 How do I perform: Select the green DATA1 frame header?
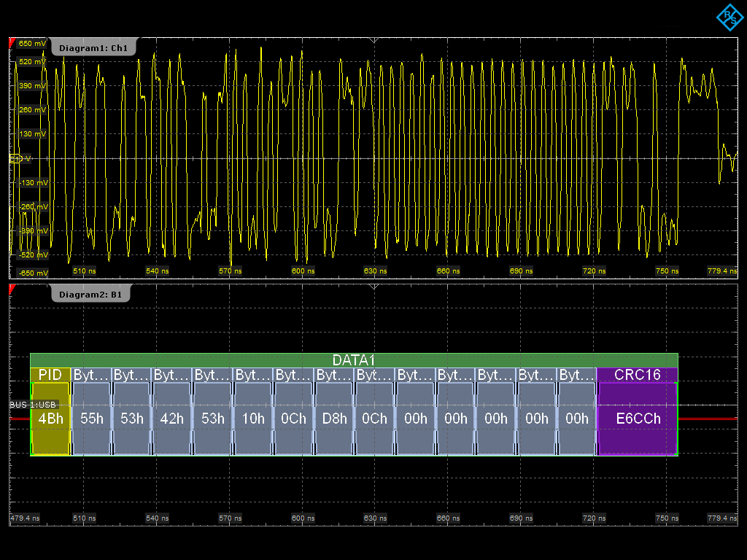pyautogui.click(x=354, y=360)
